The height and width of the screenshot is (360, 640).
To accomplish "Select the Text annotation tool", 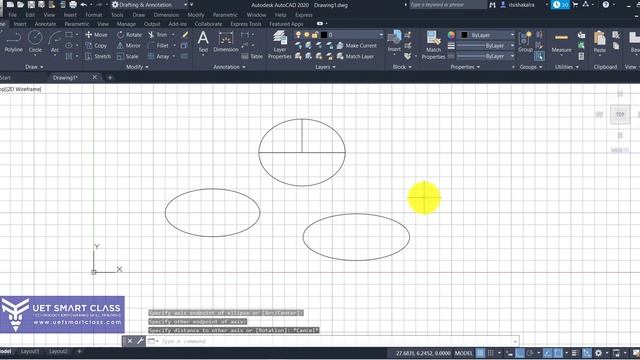I will 203,42.
